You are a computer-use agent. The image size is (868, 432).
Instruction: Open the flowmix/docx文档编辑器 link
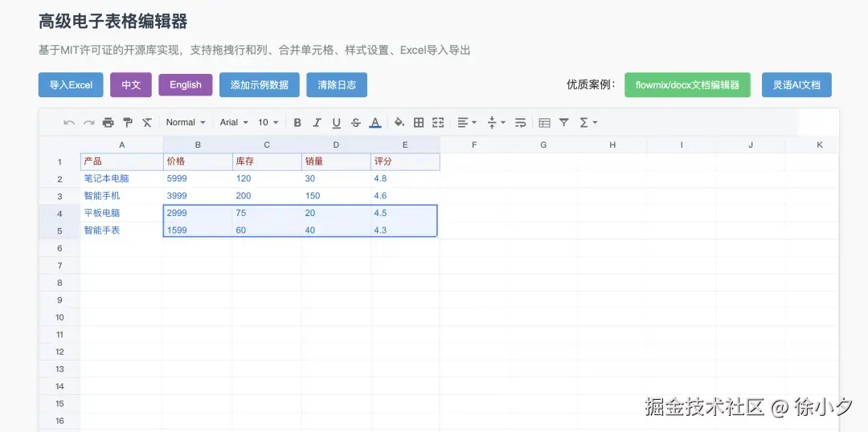(x=687, y=85)
